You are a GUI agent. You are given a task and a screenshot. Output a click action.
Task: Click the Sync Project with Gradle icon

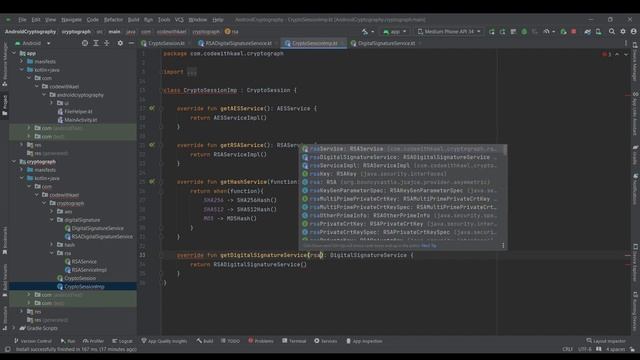(x=587, y=31)
